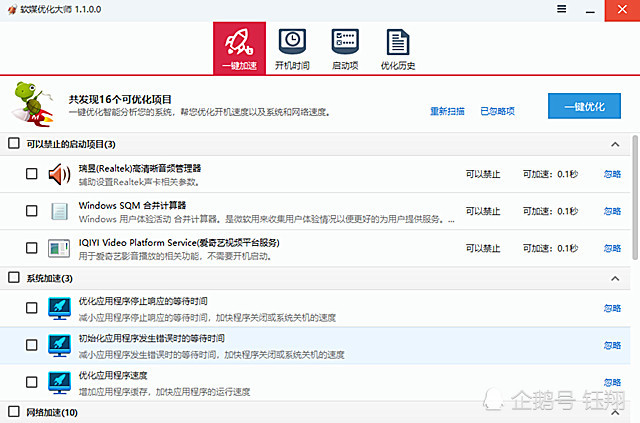Click the monitor icon for 优化应用程序速度
The image size is (640, 423).
tap(60, 383)
